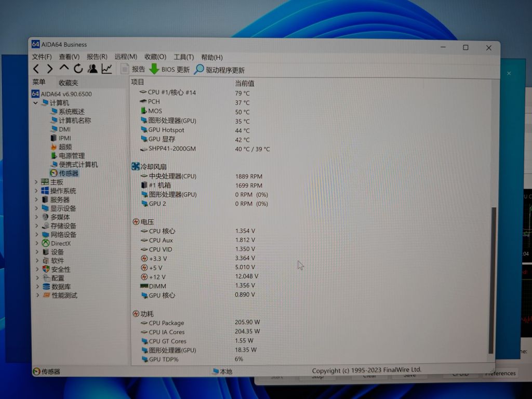The height and width of the screenshot is (399, 532).
Task: Open the 工具(T) menu
Action: 183,57
